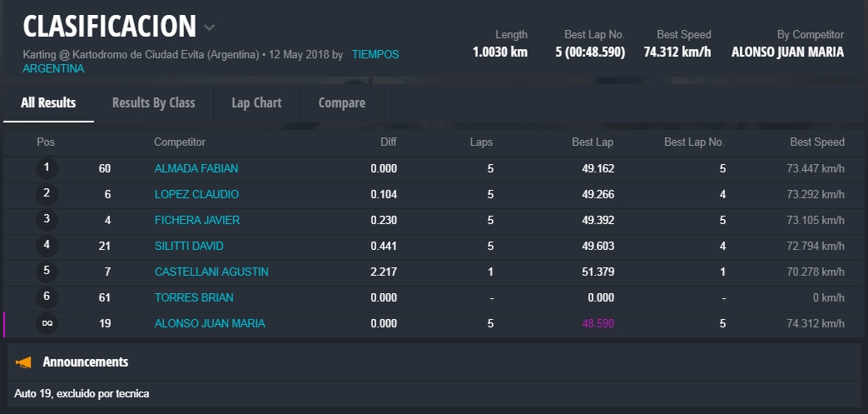Viewport: 868px width, 414px height.
Task: Open competitor ALMADA FABIAN details
Action: point(196,168)
